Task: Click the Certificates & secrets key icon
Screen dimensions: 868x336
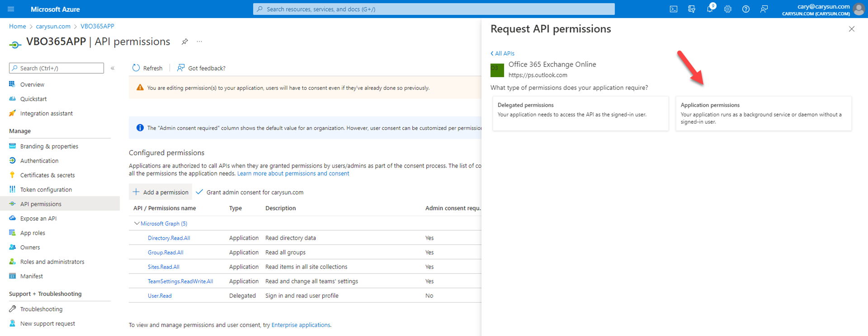Action: click(12, 175)
